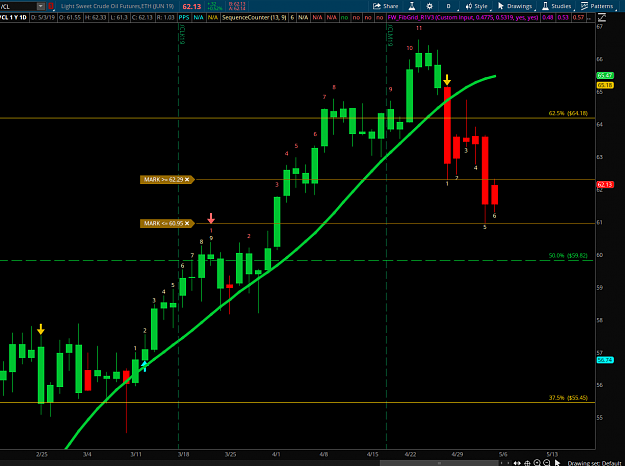The image size is (625, 466).
Task: Click the H: 62.33 high value
Action: (96, 18)
